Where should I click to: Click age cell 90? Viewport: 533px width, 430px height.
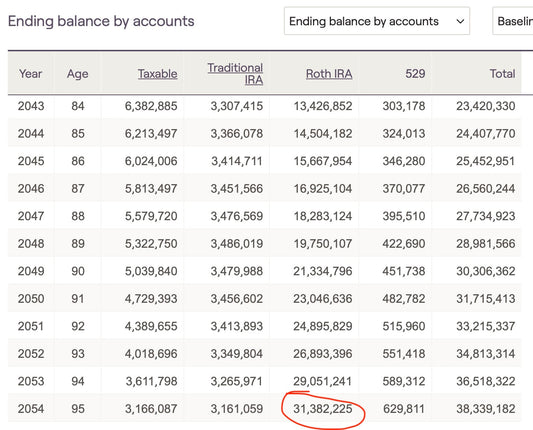point(78,271)
